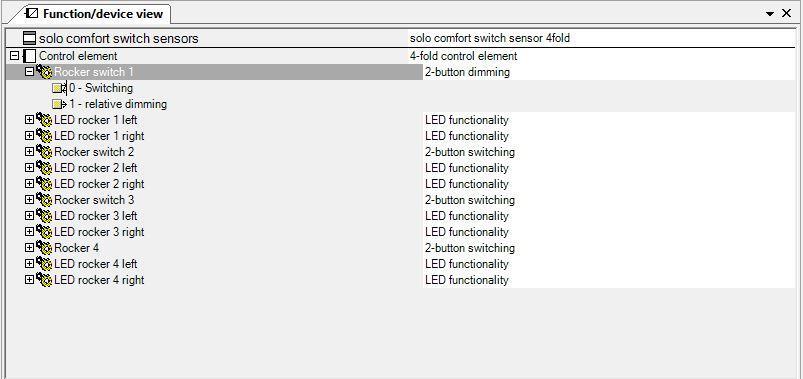Screen dimensions: 803x379
Task: Click the gear icon next to Rocker switch 2
Action: point(44,152)
